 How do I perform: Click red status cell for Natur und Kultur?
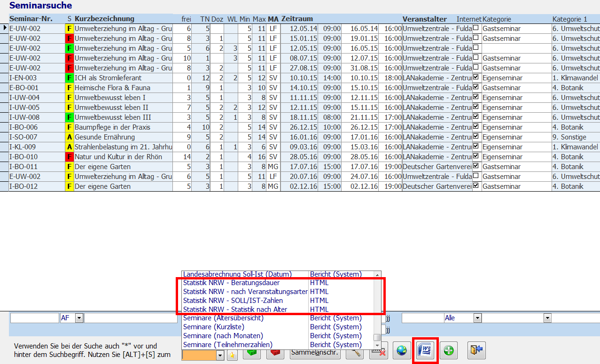tap(70, 156)
